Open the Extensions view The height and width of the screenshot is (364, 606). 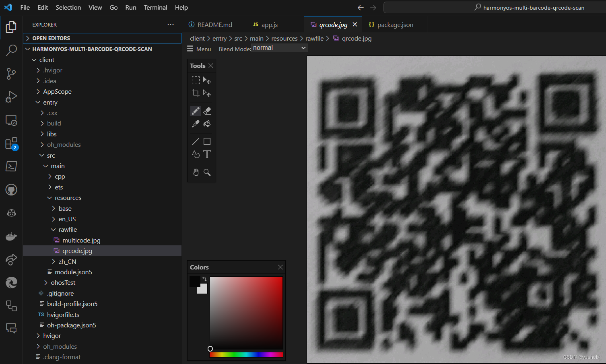[x=11, y=144]
